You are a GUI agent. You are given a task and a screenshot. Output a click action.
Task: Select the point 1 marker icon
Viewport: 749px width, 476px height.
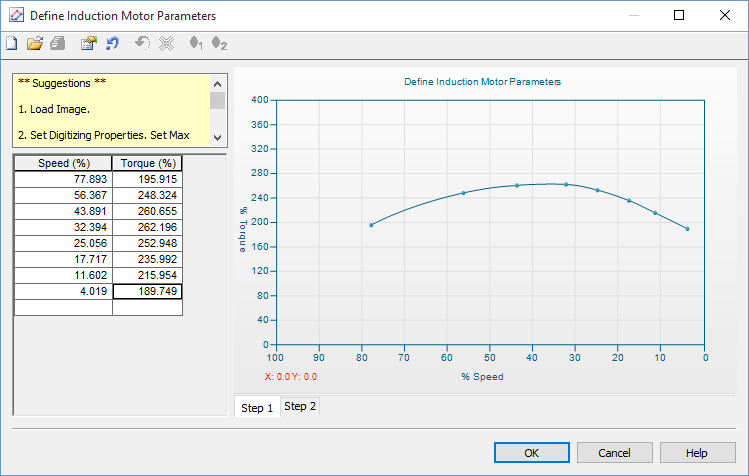[x=196, y=44]
